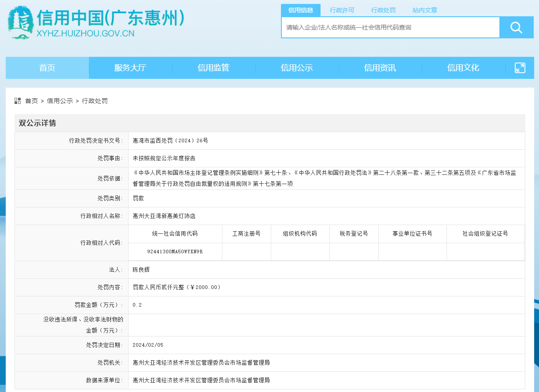Screen dimensions: 539x392
Task: Open the 信用公示 navigation item
Action: coord(297,68)
